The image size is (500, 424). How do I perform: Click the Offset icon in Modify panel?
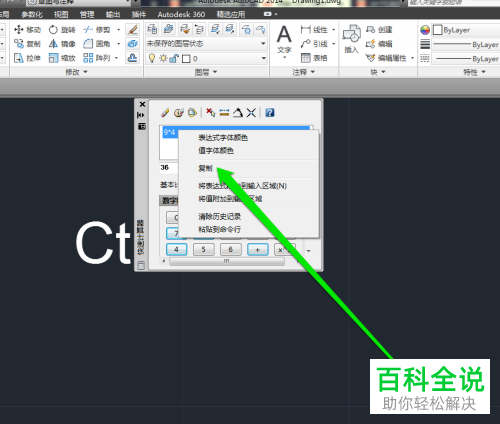(x=133, y=58)
